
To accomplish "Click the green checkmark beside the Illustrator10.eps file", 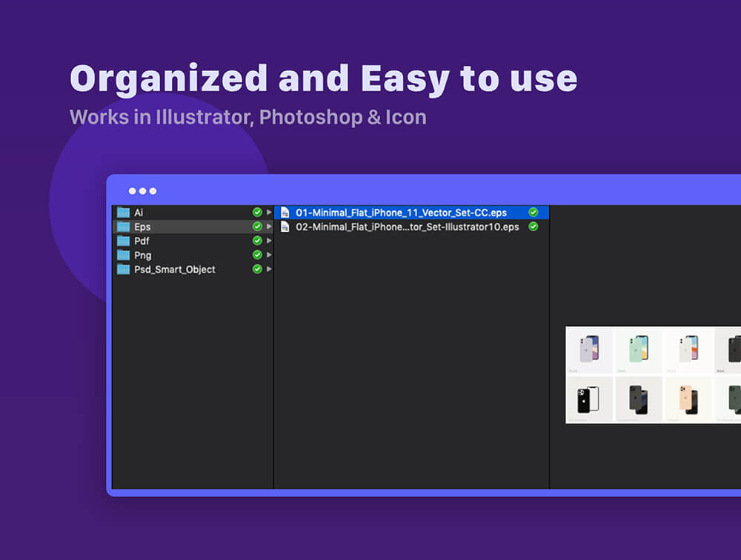I will (x=533, y=227).
